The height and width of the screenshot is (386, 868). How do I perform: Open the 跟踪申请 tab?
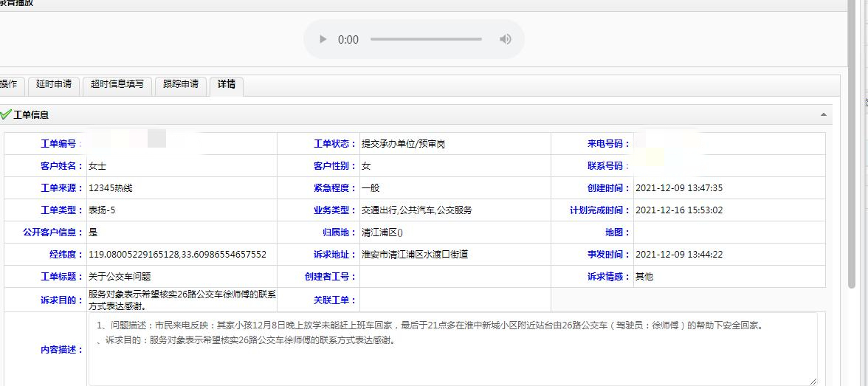coord(180,85)
